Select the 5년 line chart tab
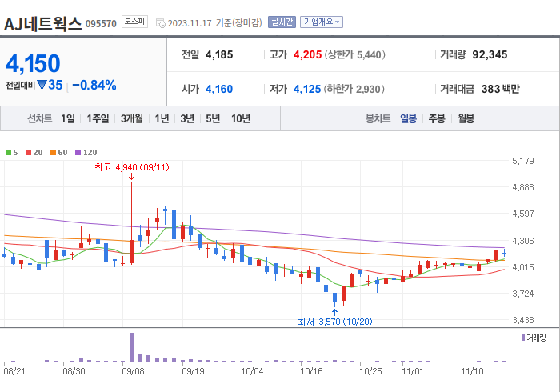Viewport: 560px width, 392px height. pyautogui.click(x=213, y=118)
